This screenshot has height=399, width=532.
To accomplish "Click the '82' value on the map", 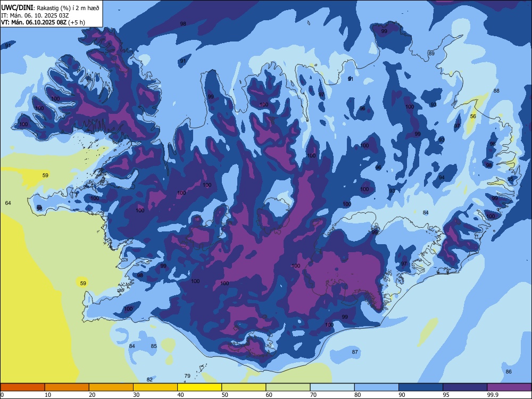I will click(x=149, y=379).
